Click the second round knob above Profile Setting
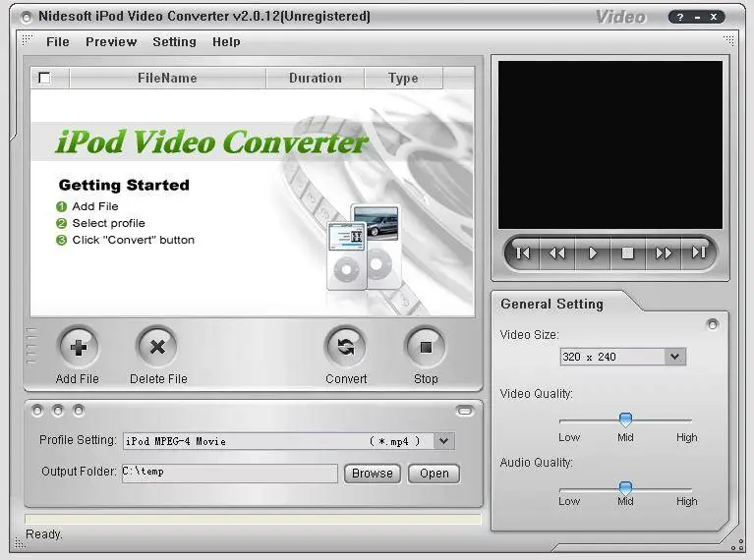 58,411
